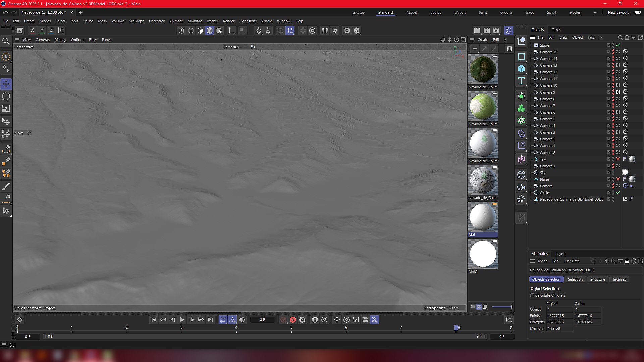The height and width of the screenshot is (362, 644).
Task: Toggle playback sound speaker icon
Action: tap(242, 320)
